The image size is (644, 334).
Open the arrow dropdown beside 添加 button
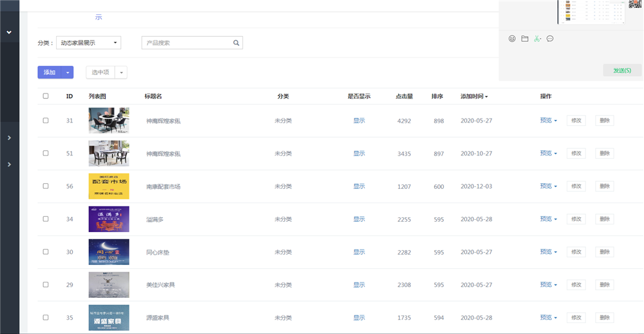pyautogui.click(x=68, y=73)
